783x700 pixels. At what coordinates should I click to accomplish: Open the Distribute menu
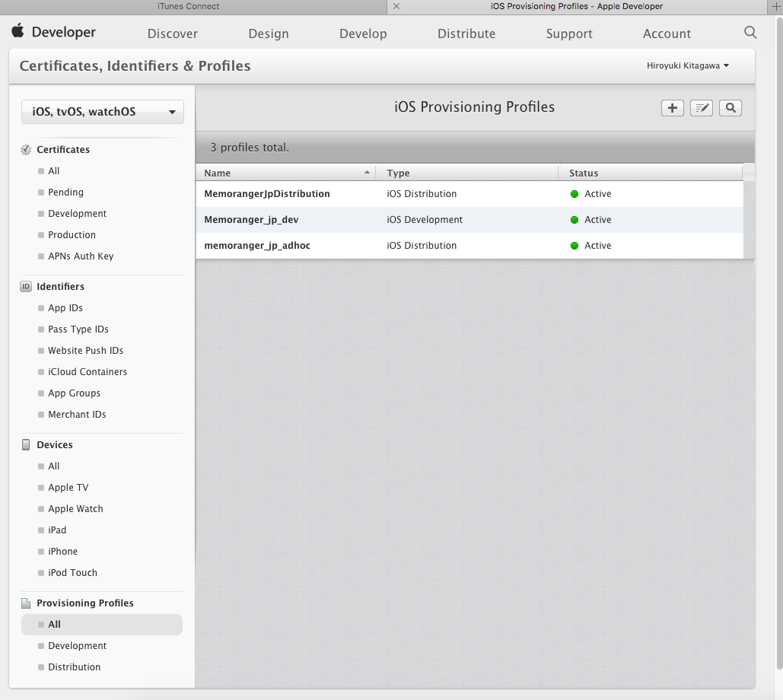click(466, 33)
